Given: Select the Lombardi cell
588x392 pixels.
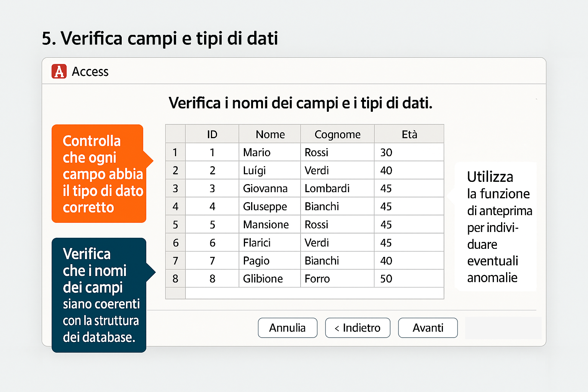Looking at the screenshot, I should click(337, 188).
